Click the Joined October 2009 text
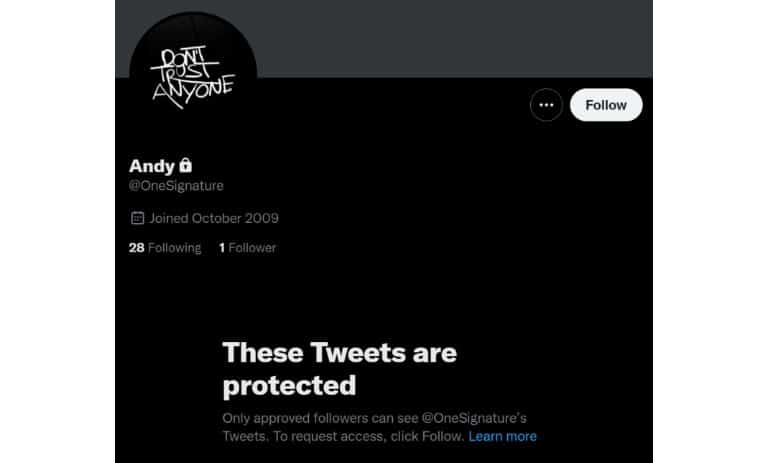The height and width of the screenshot is (463, 768). 214,218
